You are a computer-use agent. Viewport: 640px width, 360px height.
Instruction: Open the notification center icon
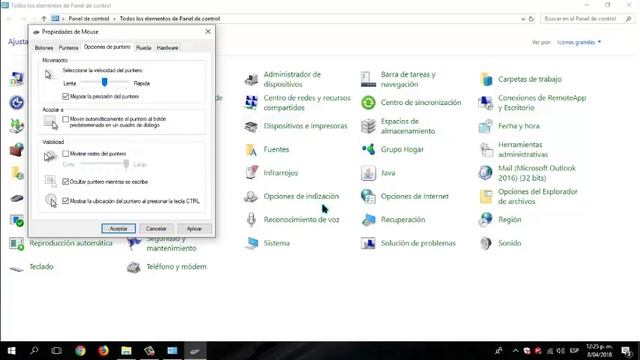point(626,351)
